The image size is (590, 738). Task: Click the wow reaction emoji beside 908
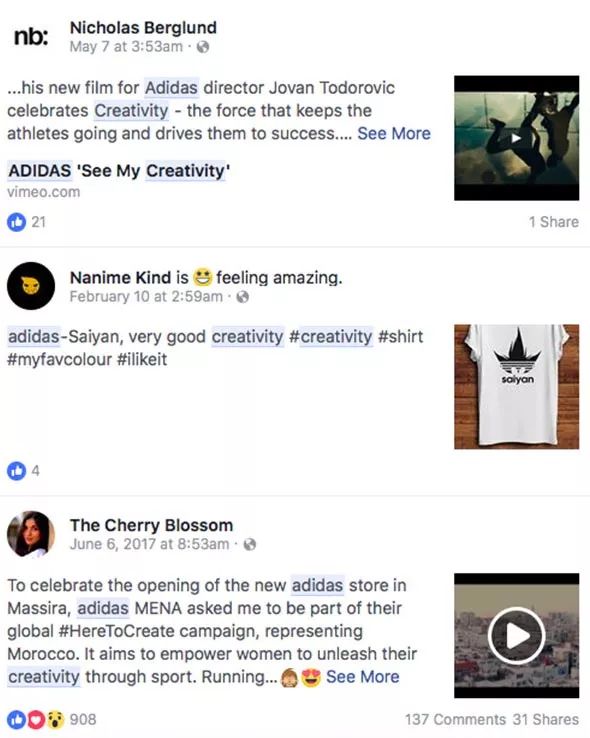click(x=55, y=720)
